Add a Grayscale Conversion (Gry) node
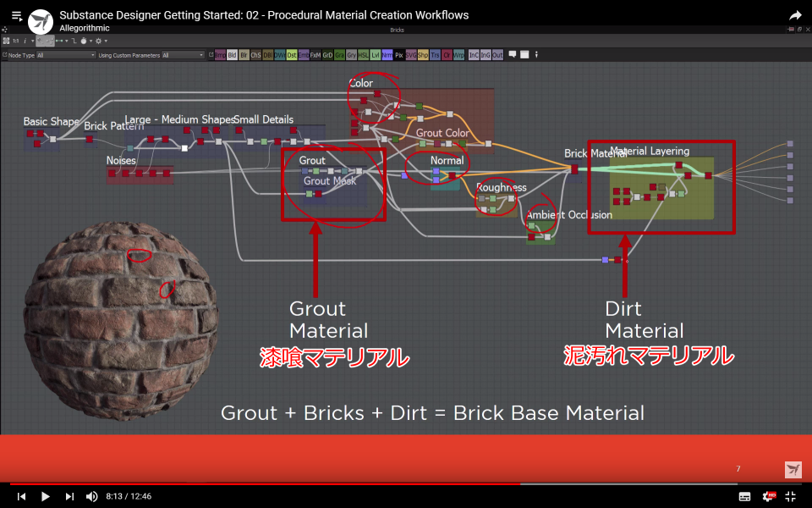The image size is (812, 508). coord(351,55)
